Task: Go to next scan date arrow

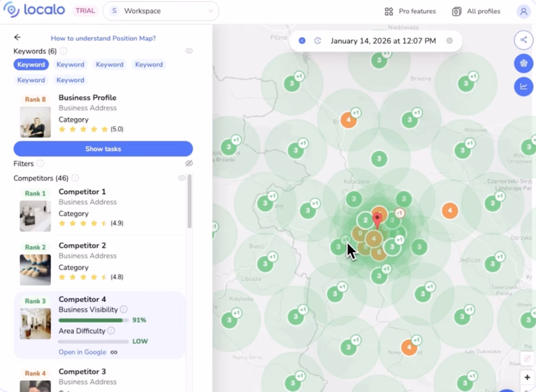Action: tap(450, 41)
